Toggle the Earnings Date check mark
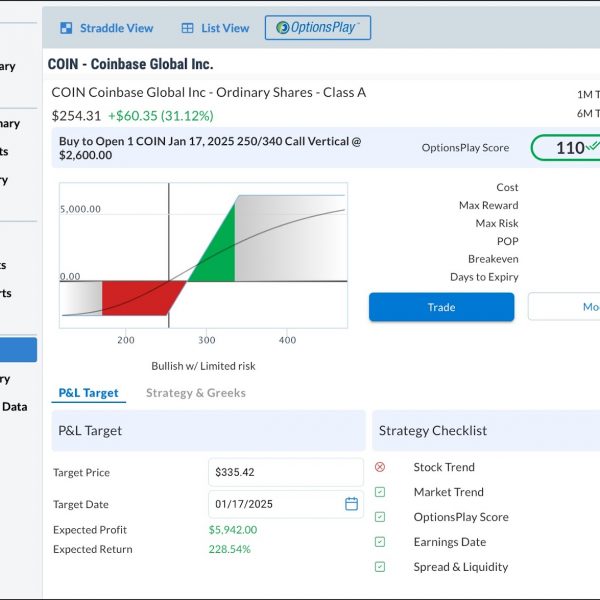 [x=380, y=542]
